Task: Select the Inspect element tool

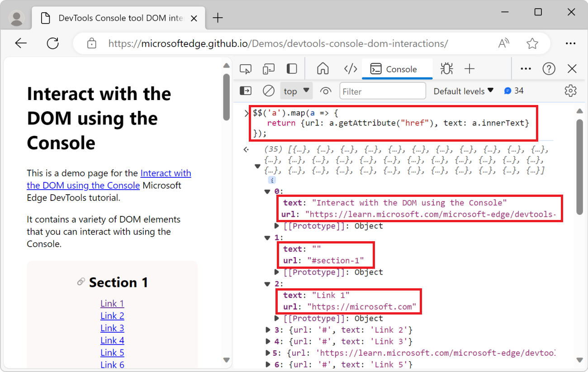Action: click(245, 68)
